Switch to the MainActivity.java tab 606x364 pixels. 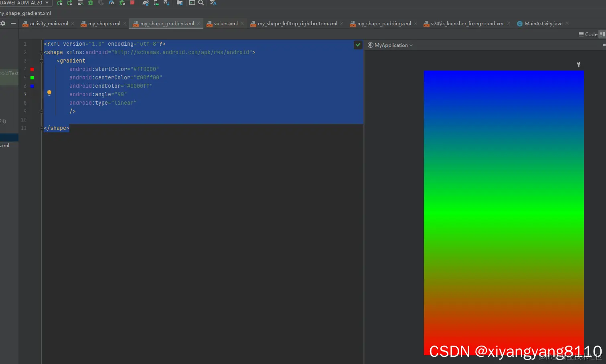pyautogui.click(x=543, y=24)
